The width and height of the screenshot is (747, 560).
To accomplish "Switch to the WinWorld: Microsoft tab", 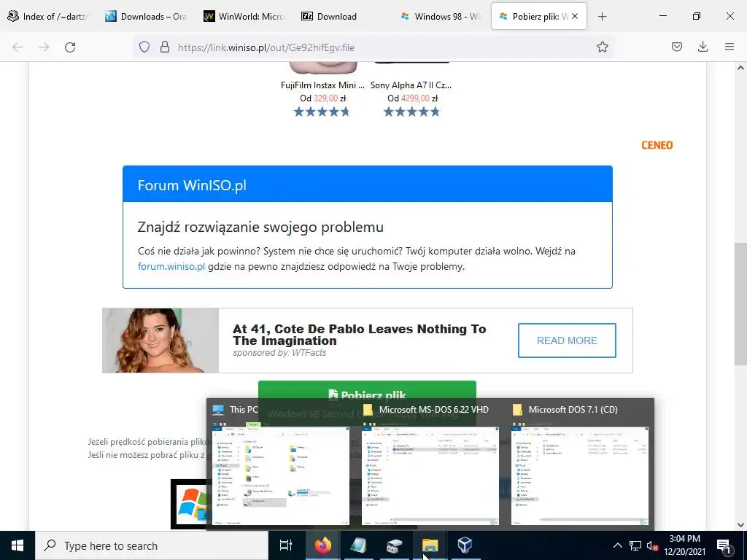I will pyautogui.click(x=245, y=16).
